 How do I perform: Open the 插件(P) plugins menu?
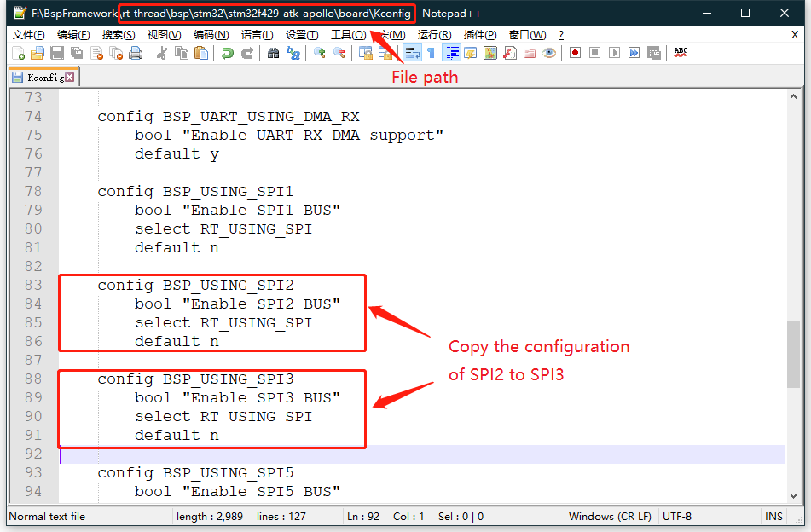point(480,35)
